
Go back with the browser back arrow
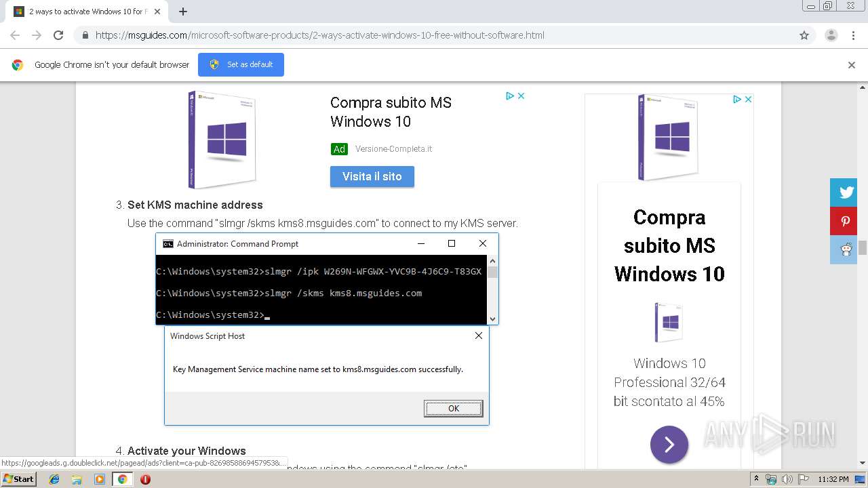click(15, 35)
